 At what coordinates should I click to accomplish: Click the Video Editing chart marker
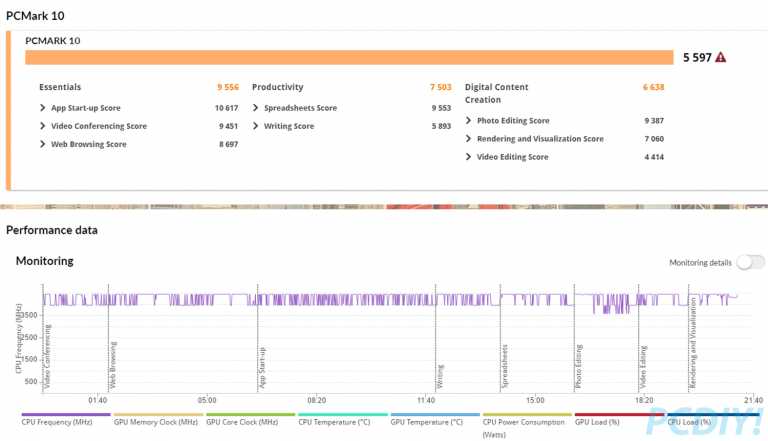tap(643, 367)
